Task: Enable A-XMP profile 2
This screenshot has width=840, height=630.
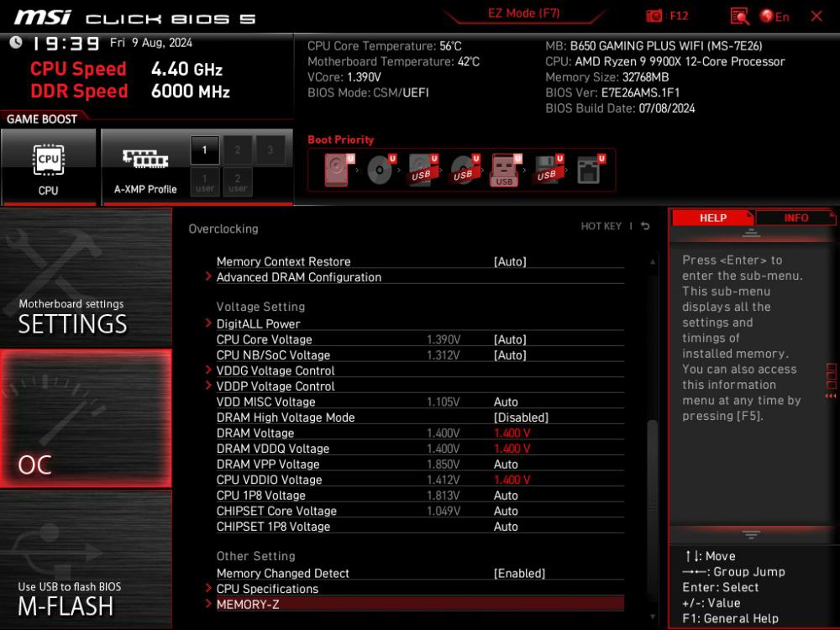Action: coord(238,150)
